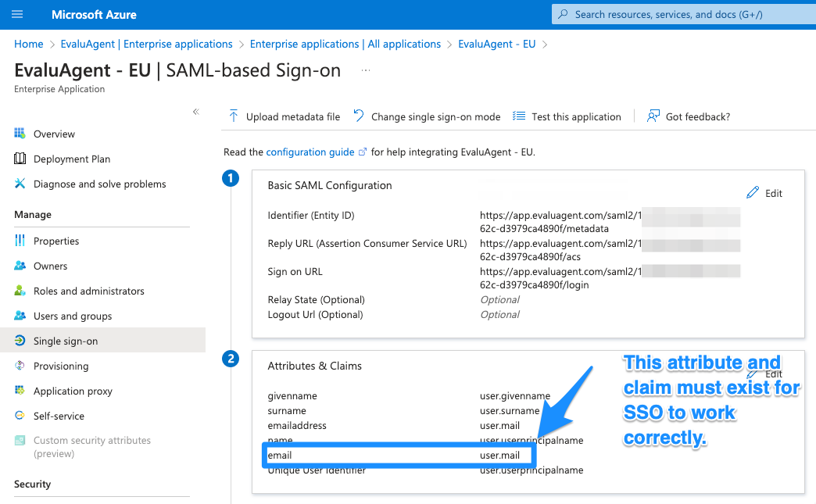
Task: Click the Sign on URL value ending in /login
Action: [x=560, y=278]
